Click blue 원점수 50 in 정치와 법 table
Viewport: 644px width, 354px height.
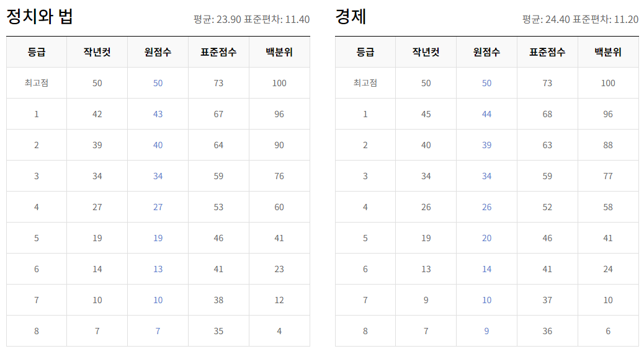(158, 83)
